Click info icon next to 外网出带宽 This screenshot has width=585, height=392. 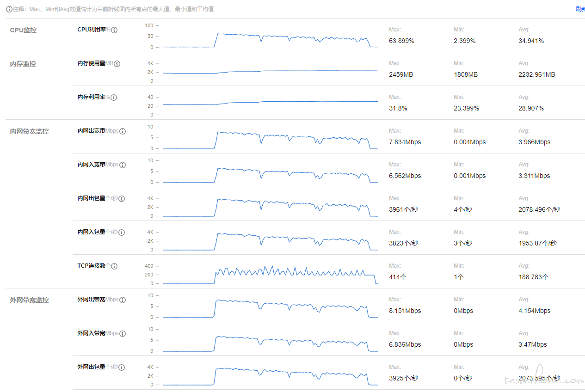coord(123,300)
